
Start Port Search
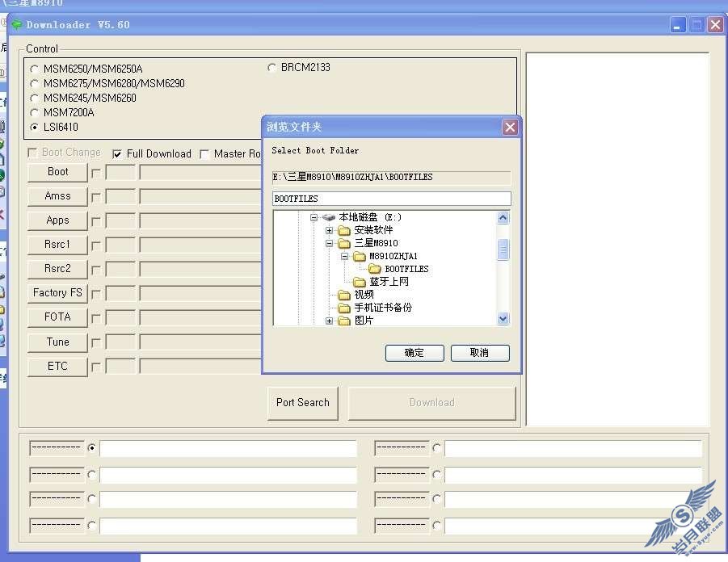303,403
